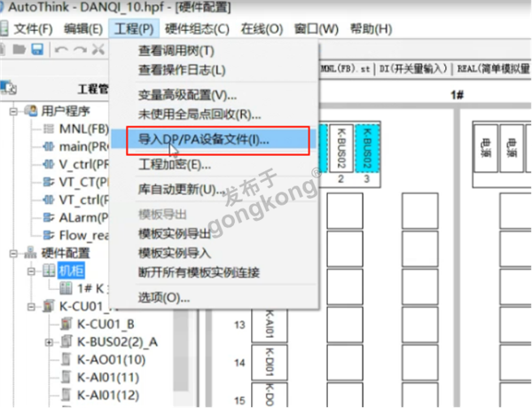The height and width of the screenshot is (408, 532).
Task: Click the K-CU01_B module icon
Action: coord(66,324)
